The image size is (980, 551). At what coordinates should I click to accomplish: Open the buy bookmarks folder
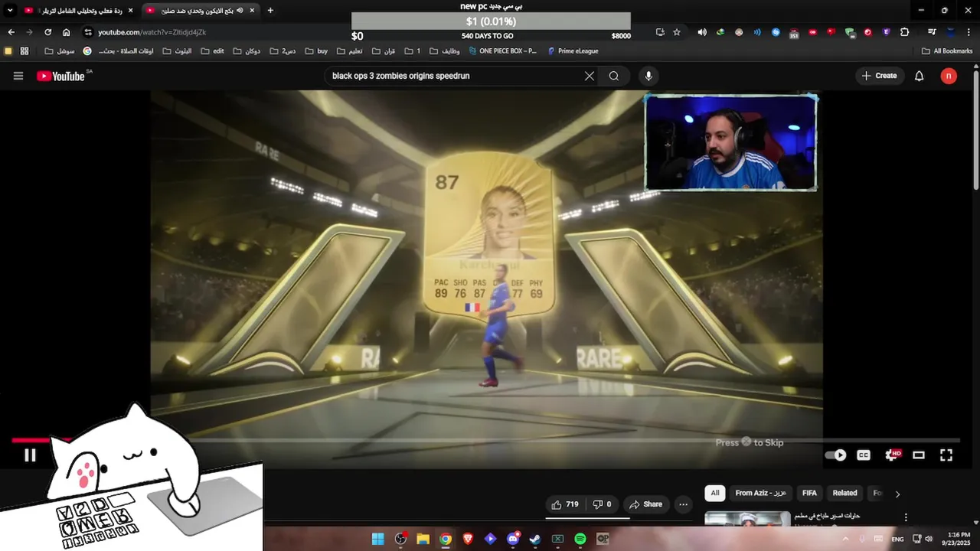316,51
